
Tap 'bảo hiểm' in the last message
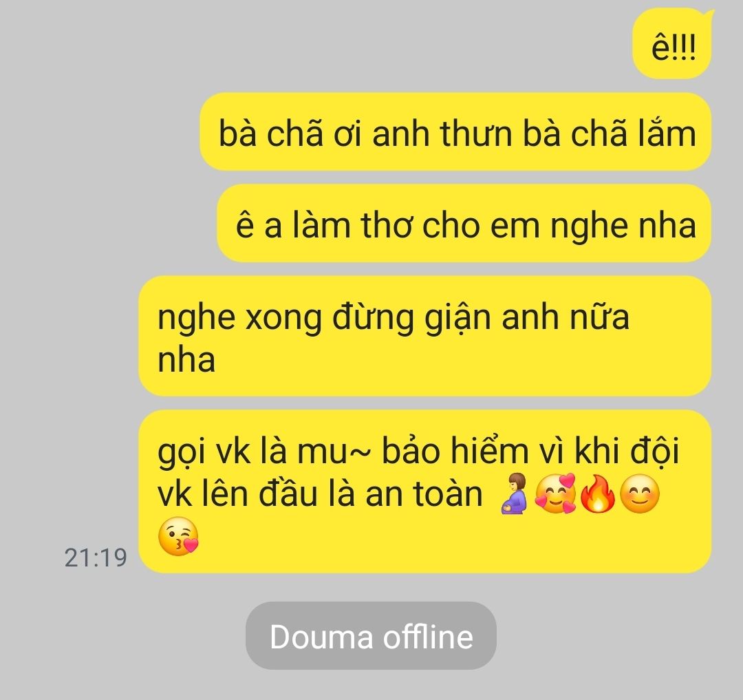[x=455, y=450]
